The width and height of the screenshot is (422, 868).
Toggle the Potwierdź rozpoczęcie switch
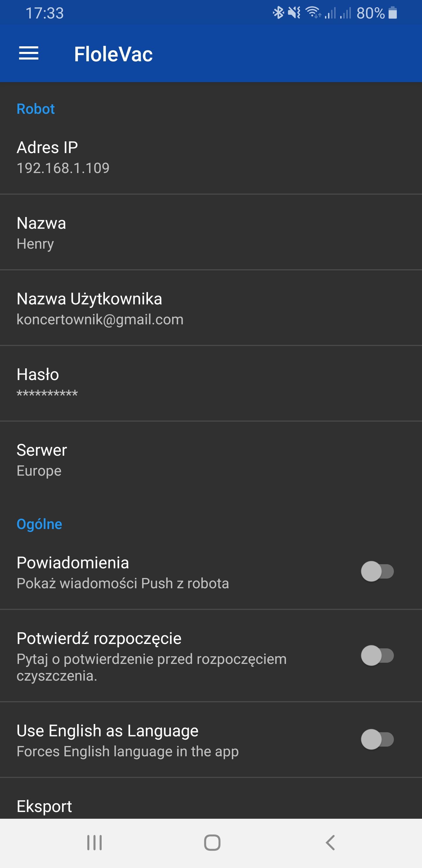click(377, 655)
